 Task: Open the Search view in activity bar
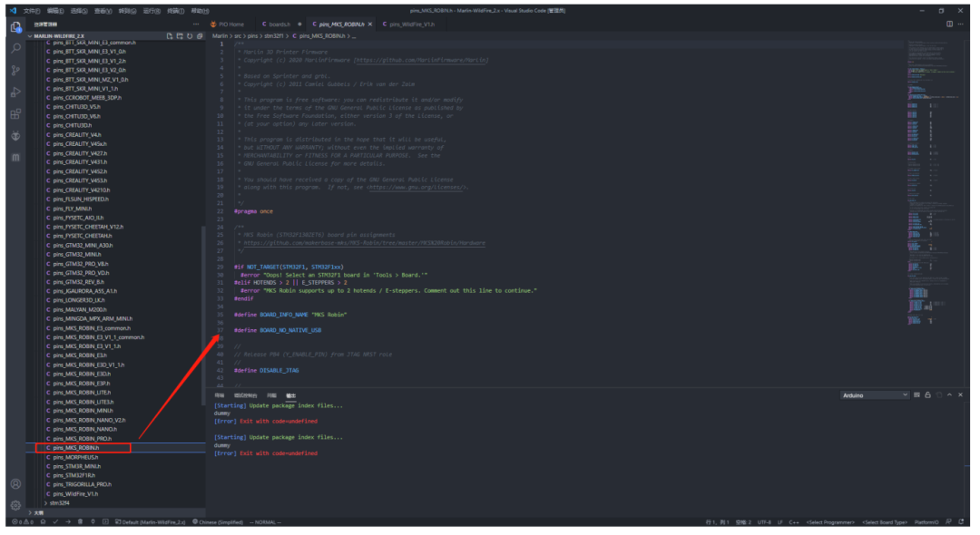tap(15, 49)
